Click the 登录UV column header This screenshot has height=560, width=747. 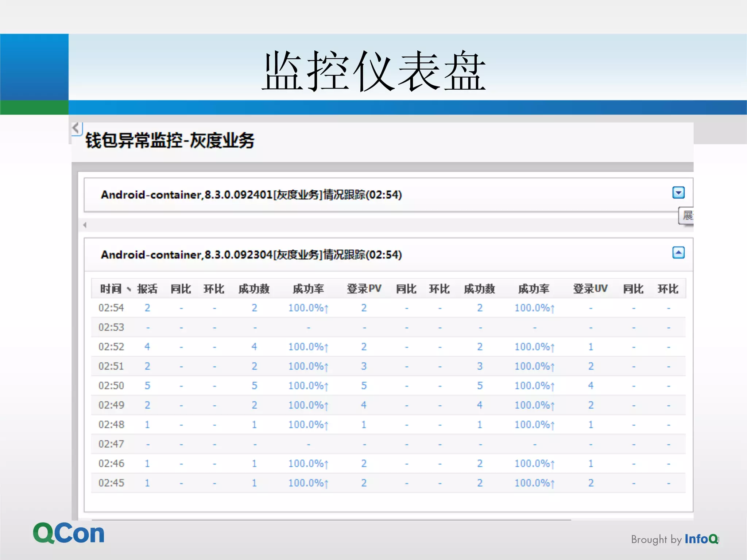[590, 289]
